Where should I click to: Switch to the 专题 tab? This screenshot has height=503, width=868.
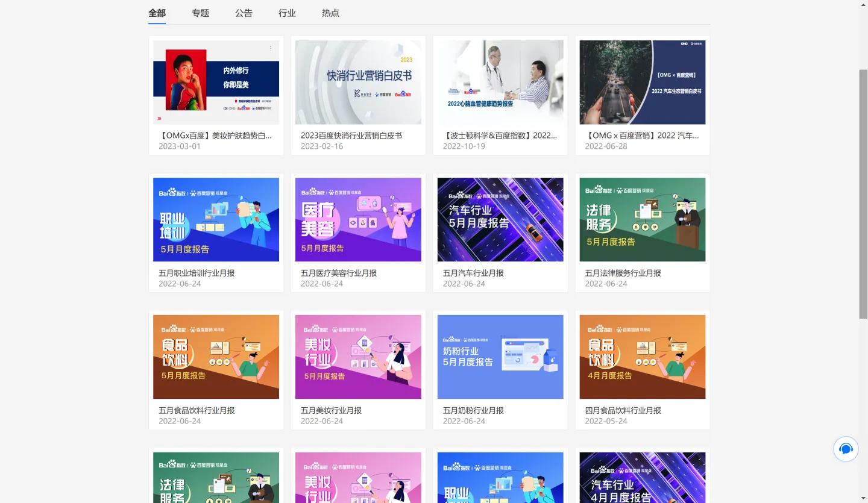(200, 13)
